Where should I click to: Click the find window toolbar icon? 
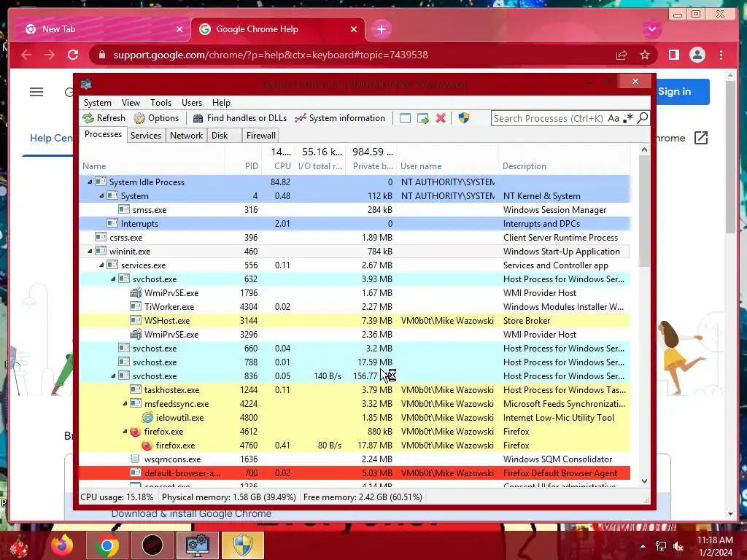[405, 118]
